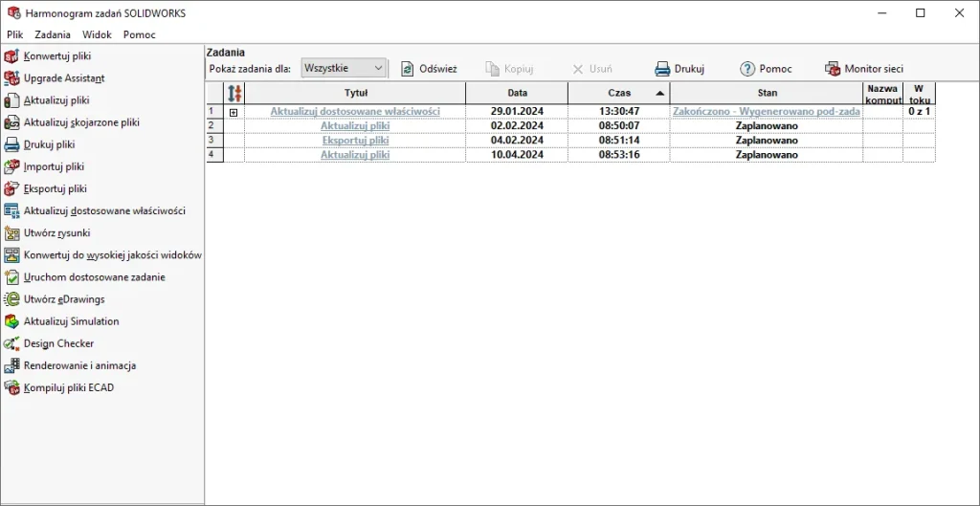Click the Konwertuj do wysokiej jakości widoków icon
Image resolution: width=980 pixels, height=506 pixels.
tap(11, 254)
